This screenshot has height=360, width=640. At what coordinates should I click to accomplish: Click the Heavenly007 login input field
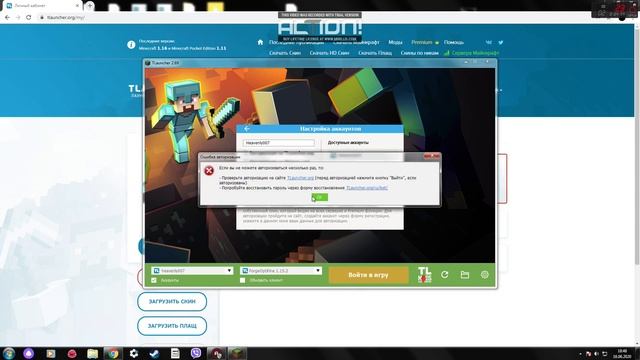[x=279, y=143]
